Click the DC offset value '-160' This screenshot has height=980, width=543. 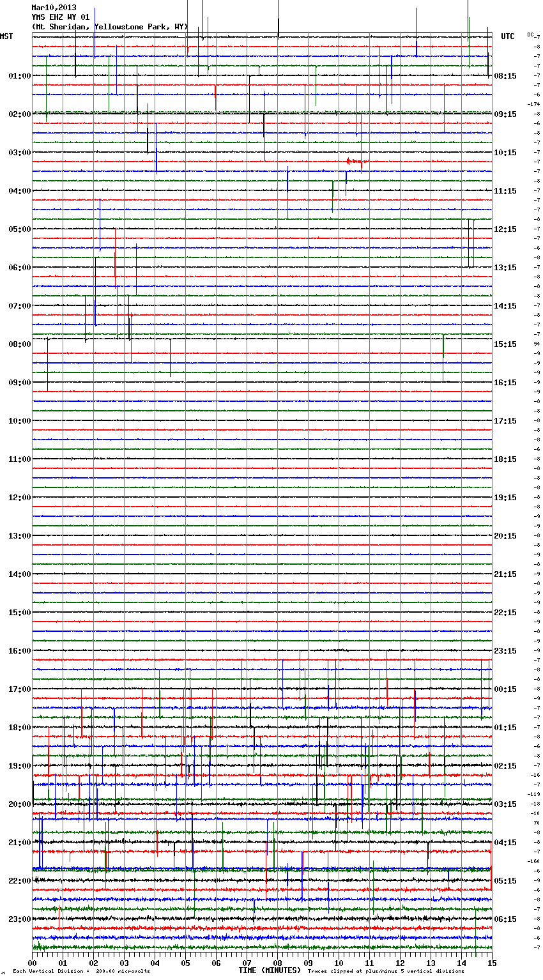click(534, 861)
